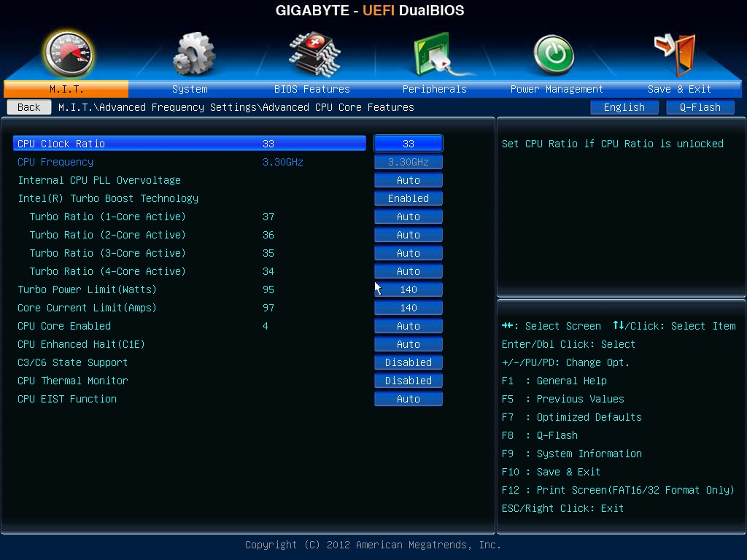Click the Turbo Power Limit(Watts) label
The width and height of the screenshot is (747, 560).
(87, 289)
